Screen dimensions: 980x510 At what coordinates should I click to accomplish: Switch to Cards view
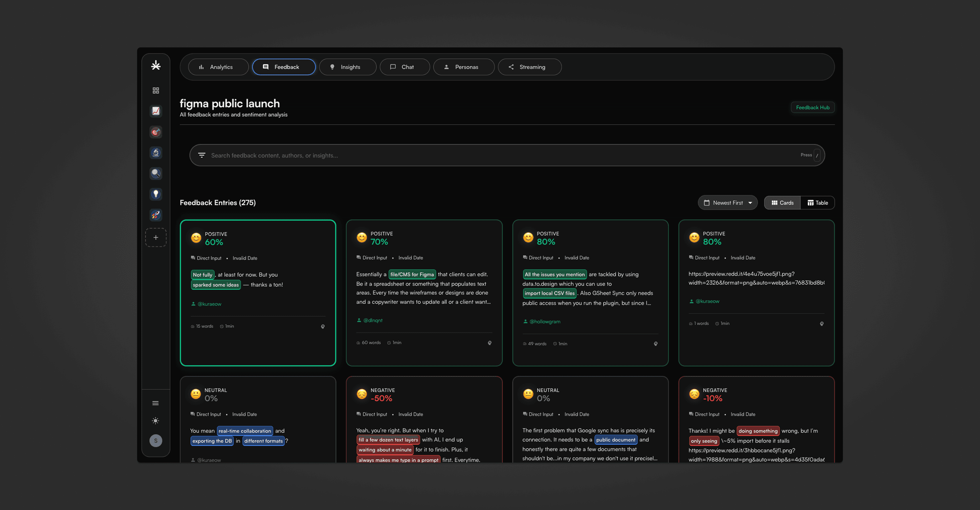coord(782,203)
